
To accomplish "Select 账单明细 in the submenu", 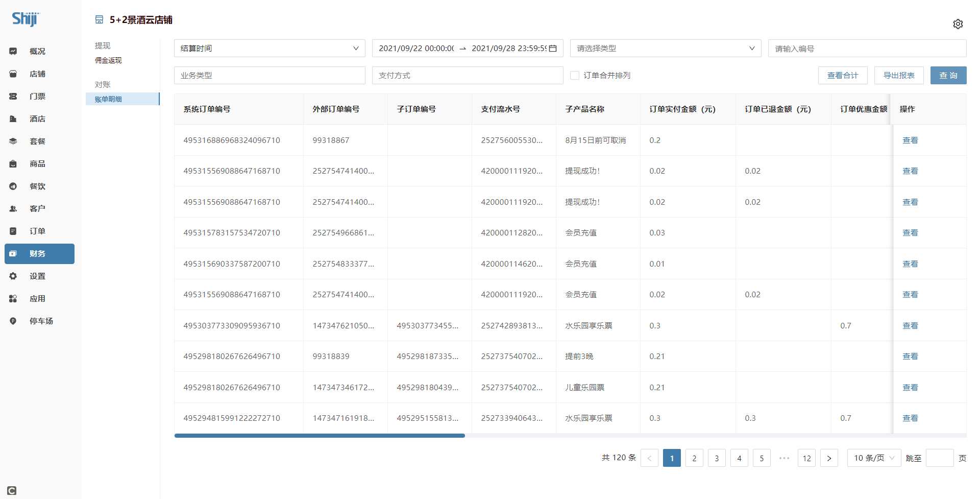I will coord(108,99).
